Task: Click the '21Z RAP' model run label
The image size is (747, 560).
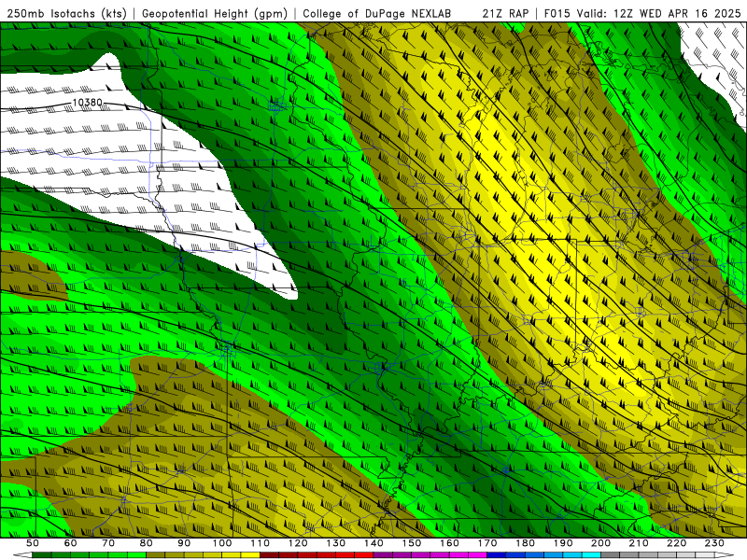Action: [x=505, y=13]
